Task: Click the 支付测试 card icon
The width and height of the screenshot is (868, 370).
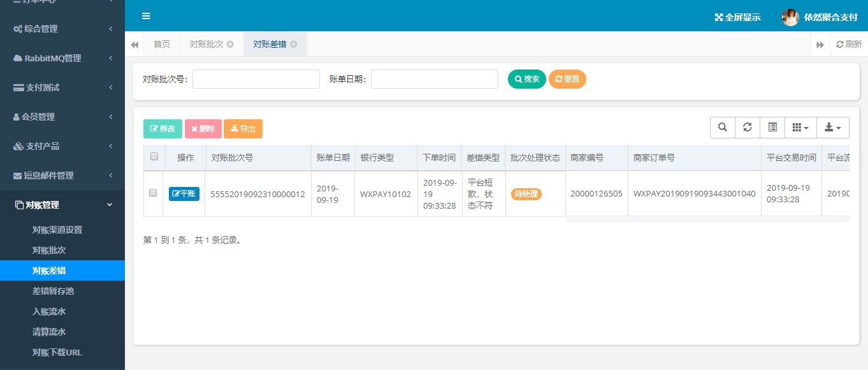Action: (x=18, y=87)
